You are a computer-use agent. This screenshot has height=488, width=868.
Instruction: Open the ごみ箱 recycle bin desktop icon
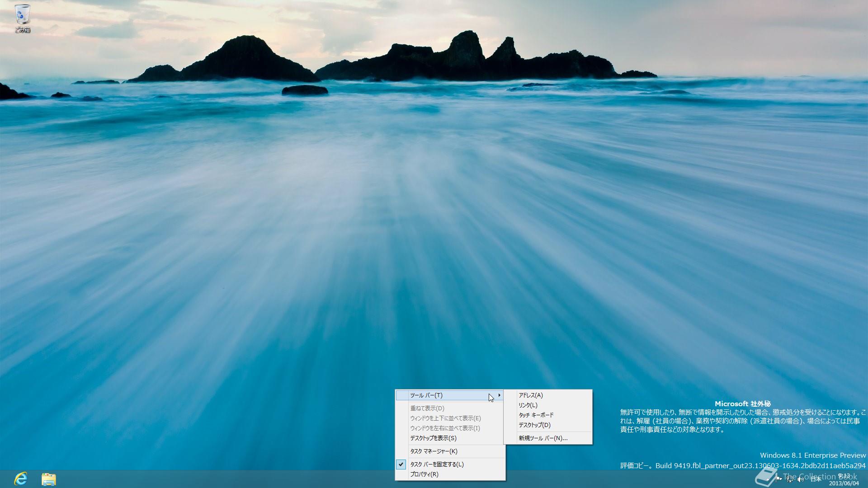[x=22, y=19]
